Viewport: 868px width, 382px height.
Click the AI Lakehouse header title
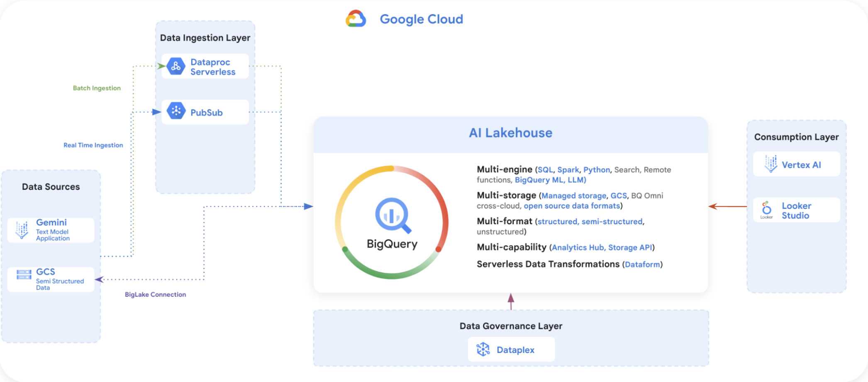tap(510, 133)
